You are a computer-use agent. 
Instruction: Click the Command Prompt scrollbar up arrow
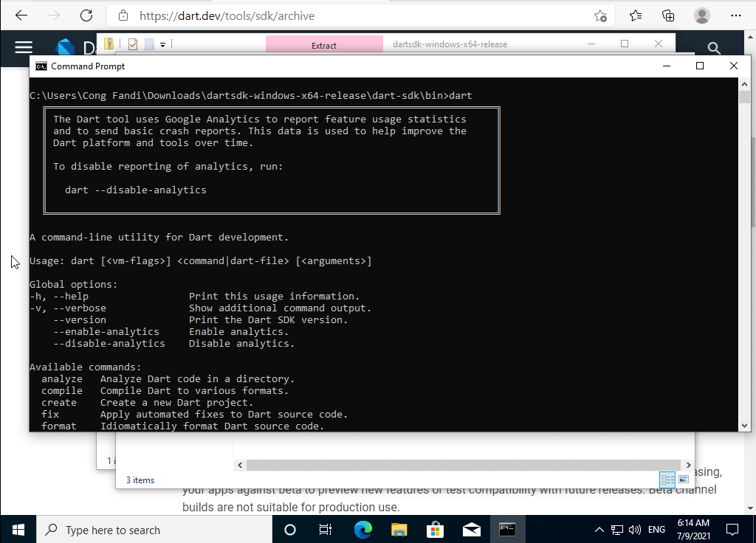coord(744,84)
